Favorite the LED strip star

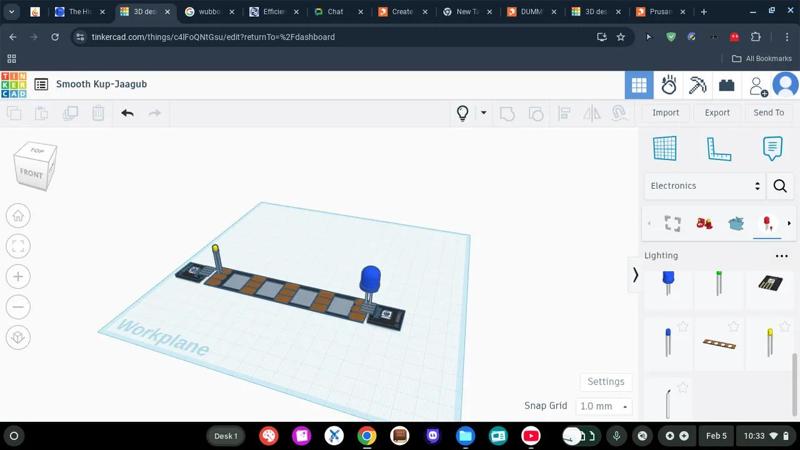734,327
